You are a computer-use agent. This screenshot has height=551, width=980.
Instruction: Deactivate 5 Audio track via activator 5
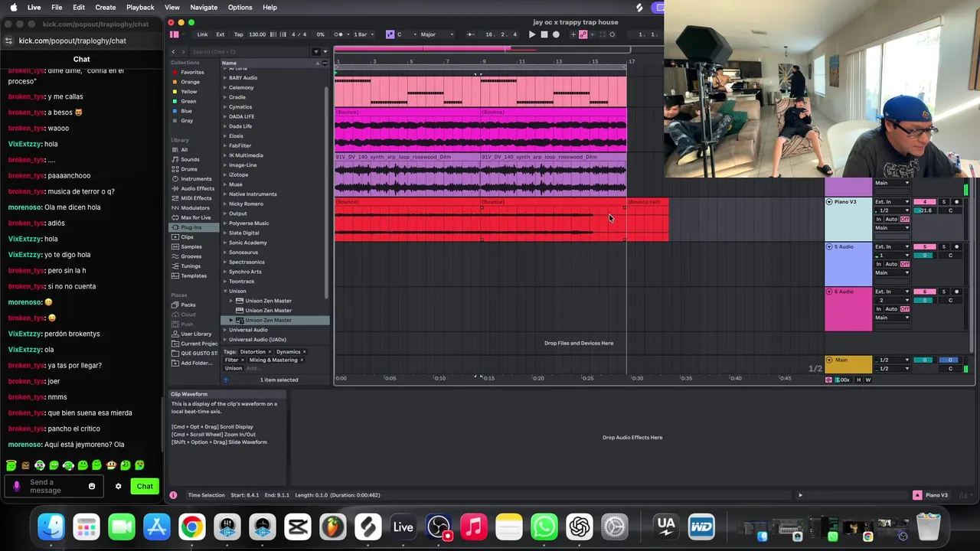925,246
